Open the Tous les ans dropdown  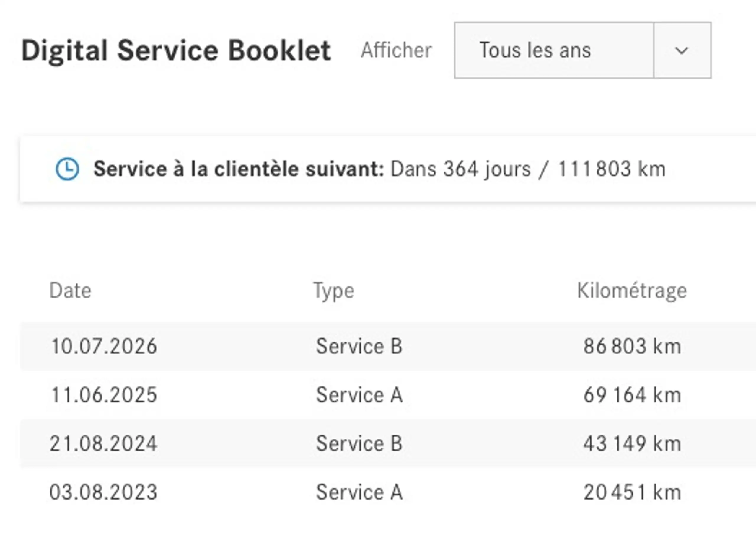(x=583, y=50)
